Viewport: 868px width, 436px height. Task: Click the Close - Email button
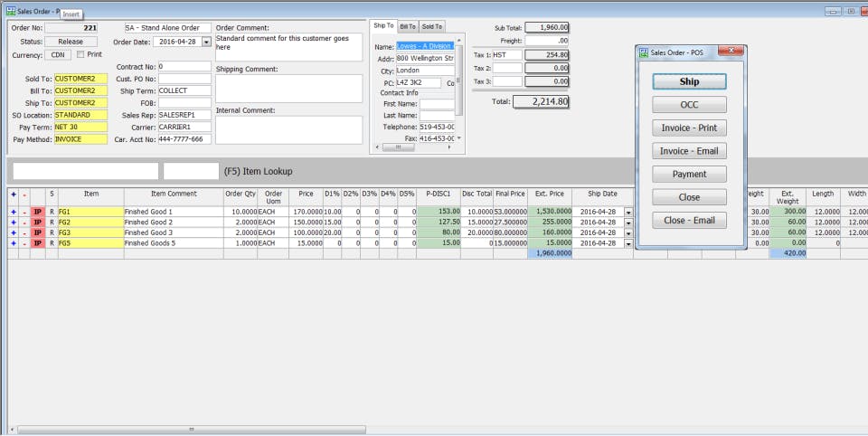(689, 220)
